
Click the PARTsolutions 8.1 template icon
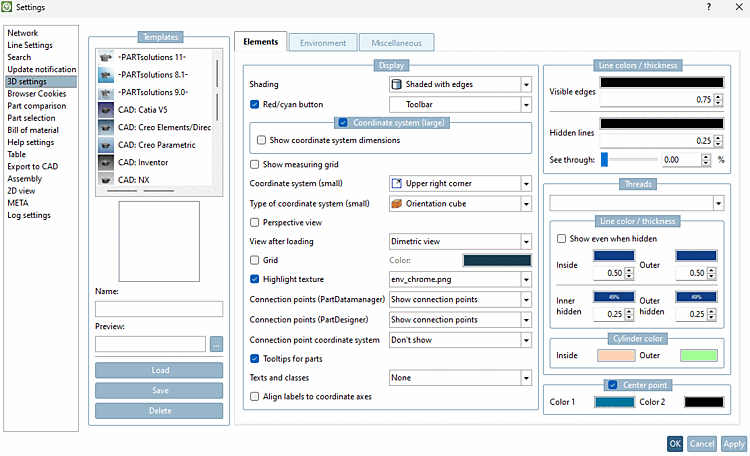pyautogui.click(x=106, y=75)
